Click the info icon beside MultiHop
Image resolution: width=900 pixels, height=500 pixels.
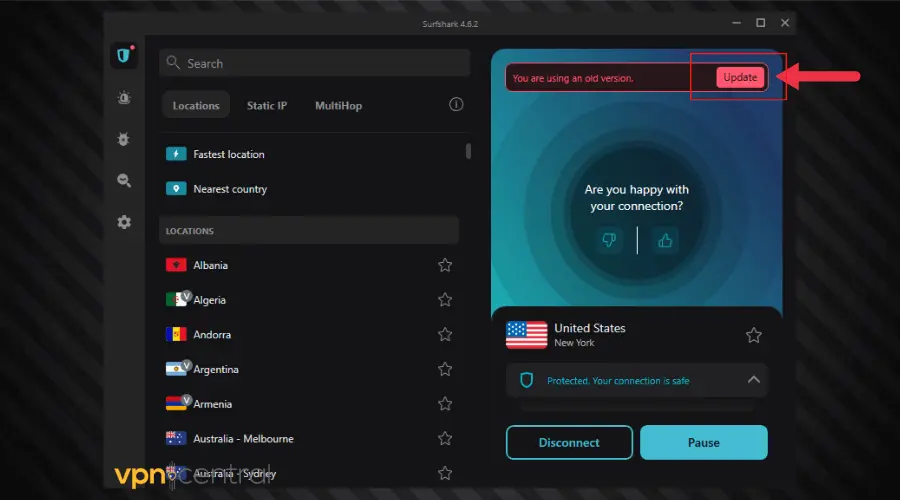[456, 104]
